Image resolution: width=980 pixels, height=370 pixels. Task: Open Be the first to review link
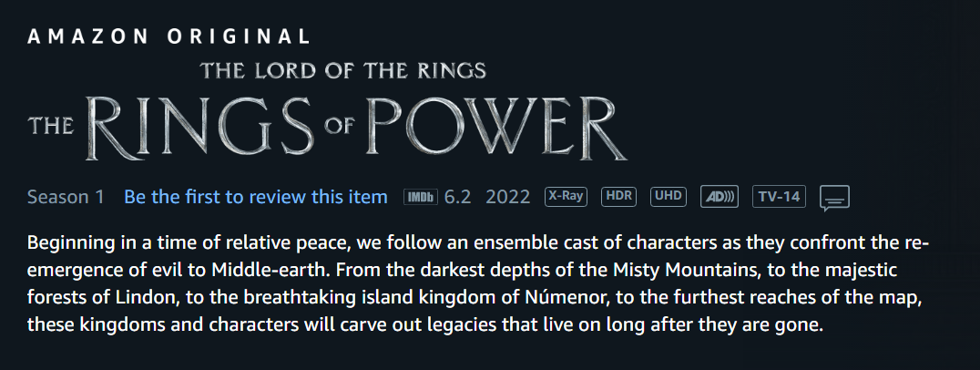[256, 197]
